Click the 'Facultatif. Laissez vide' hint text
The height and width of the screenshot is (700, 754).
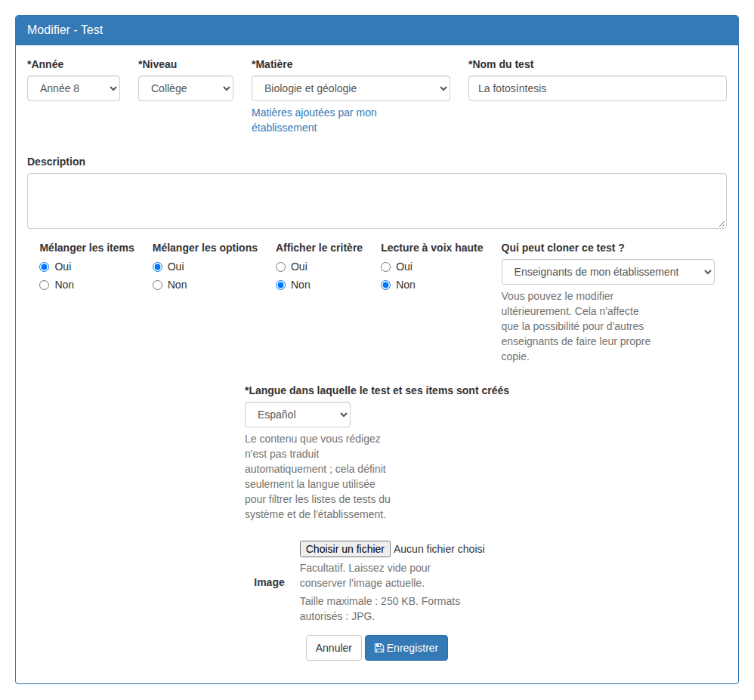(x=365, y=575)
